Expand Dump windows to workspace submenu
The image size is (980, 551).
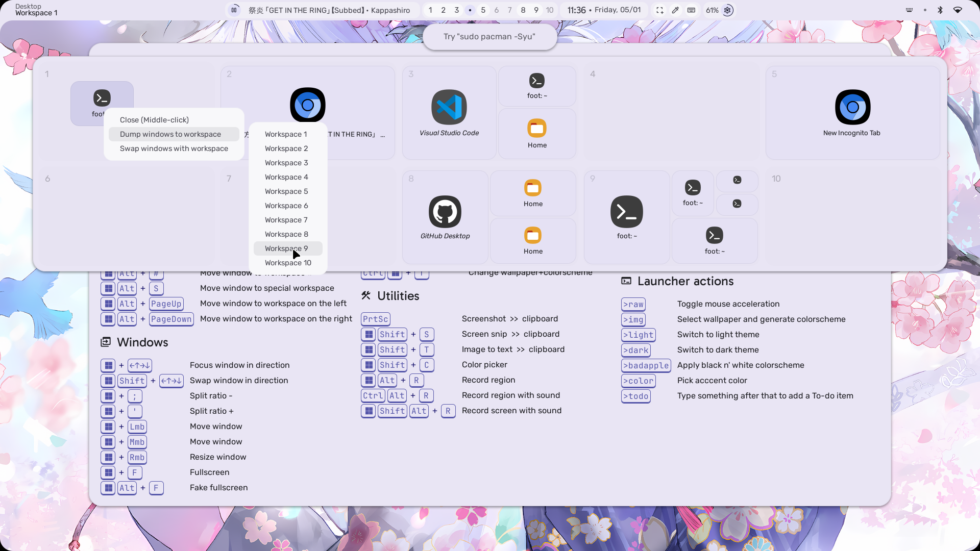[x=170, y=134]
